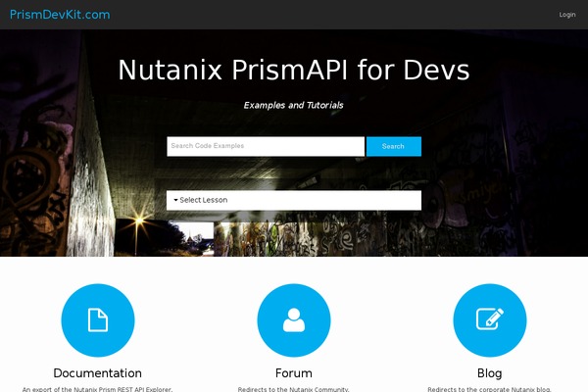Click the Blog heading
This screenshot has height=392, width=588.
pos(489,372)
